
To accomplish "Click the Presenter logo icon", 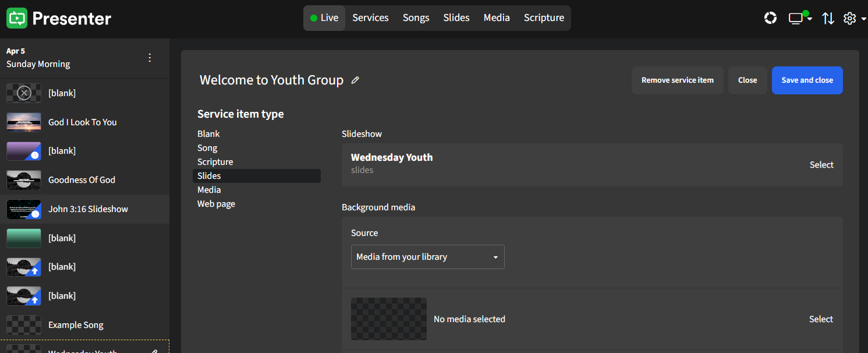I will [17, 17].
